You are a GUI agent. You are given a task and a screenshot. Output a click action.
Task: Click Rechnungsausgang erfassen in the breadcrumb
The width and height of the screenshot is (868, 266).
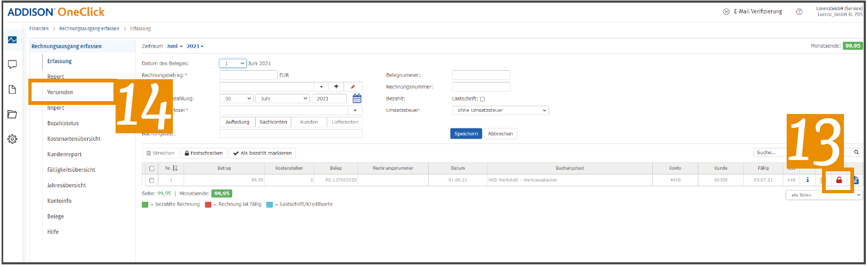point(89,28)
